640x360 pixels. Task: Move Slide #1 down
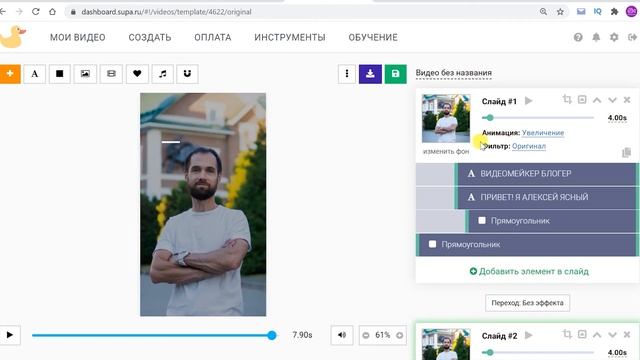point(612,100)
